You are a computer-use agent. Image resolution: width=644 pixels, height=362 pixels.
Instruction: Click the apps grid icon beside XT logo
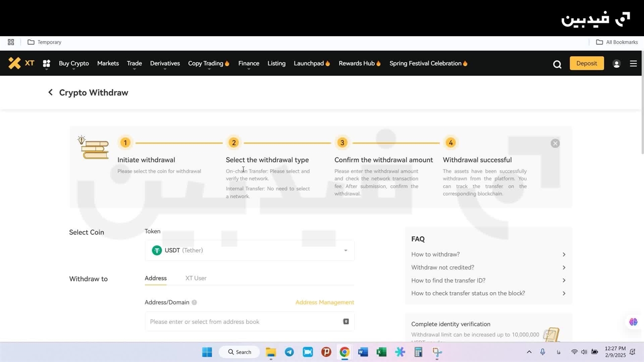[46, 64]
